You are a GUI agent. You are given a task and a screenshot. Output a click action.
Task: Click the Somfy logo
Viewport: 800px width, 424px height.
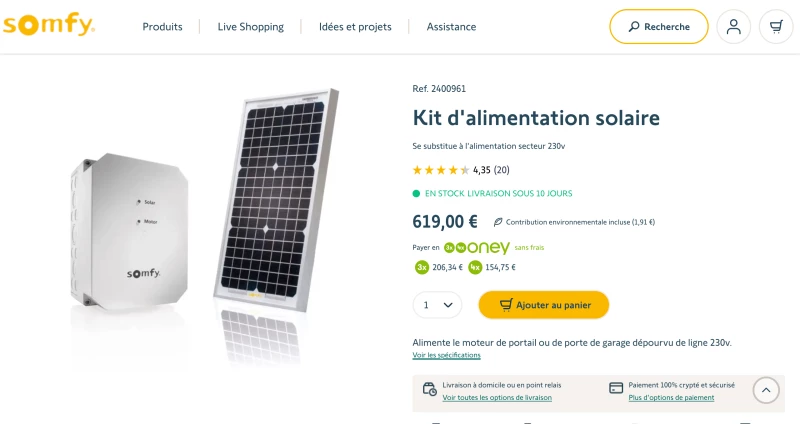49,24
